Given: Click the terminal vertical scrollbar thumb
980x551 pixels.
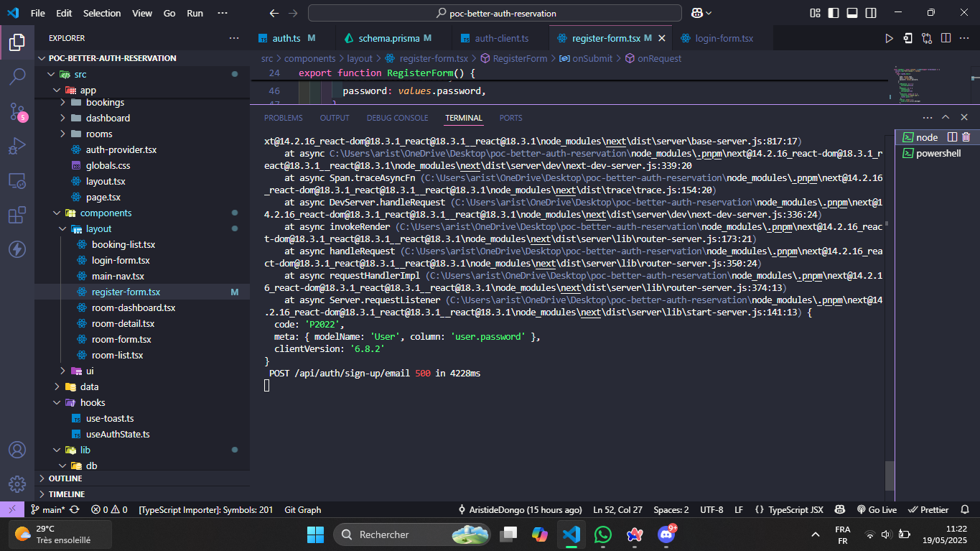Looking at the screenshot, I should [x=890, y=475].
